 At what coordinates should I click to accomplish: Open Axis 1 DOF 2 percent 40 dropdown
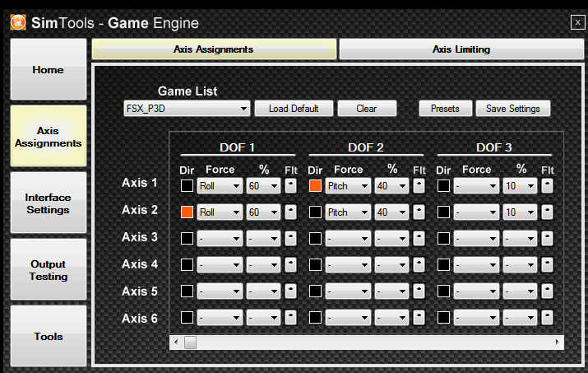[x=391, y=185]
